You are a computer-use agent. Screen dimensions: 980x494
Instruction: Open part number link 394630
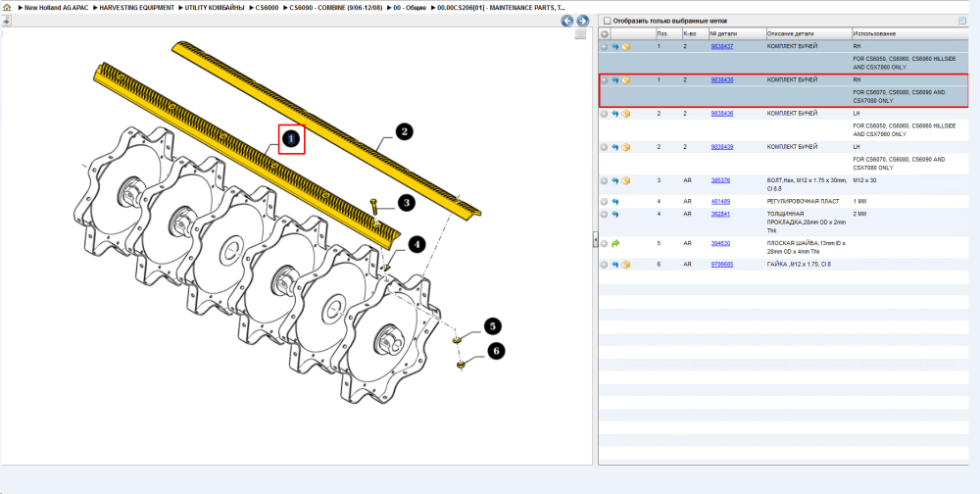click(x=720, y=243)
